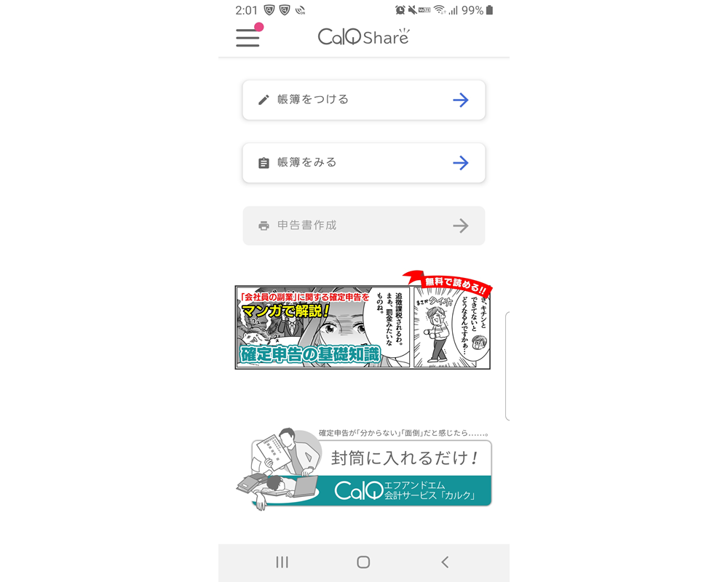The image size is (728, 582).
Task: Click the gray arrow on 申告書作成
Action: (x=461, y=226)
